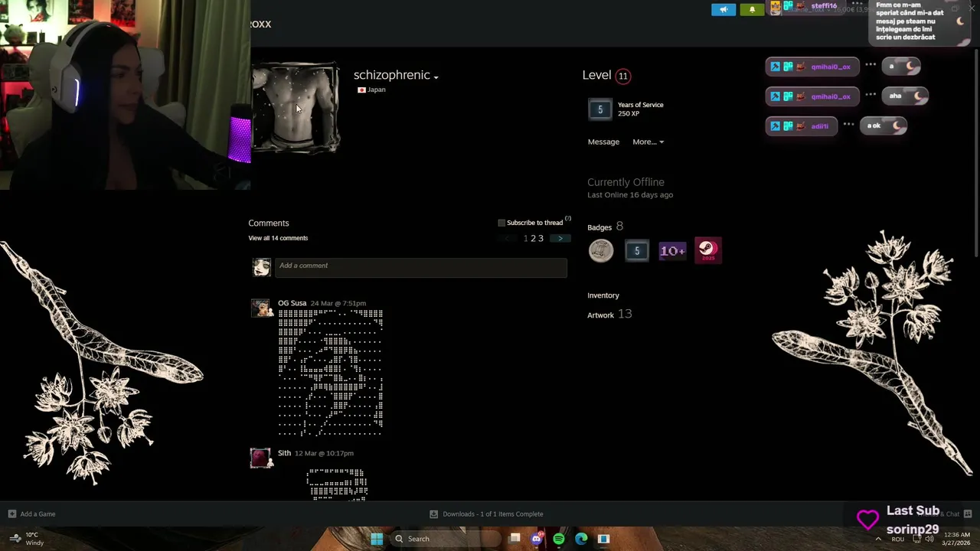
Task: Click the taskbar app right of Edge
Action: point(603,539)
